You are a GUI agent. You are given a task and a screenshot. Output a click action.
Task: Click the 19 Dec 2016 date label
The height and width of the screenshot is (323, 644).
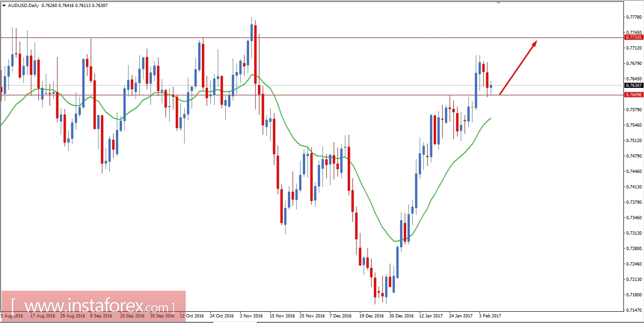point(372,316)
